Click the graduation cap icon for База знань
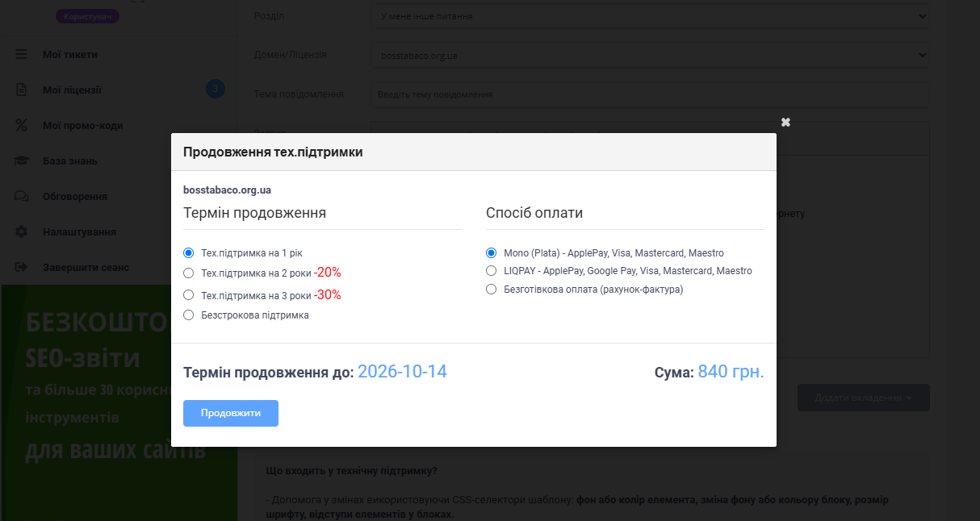Viewport: 980px width, 521px height. pos(22,161)
